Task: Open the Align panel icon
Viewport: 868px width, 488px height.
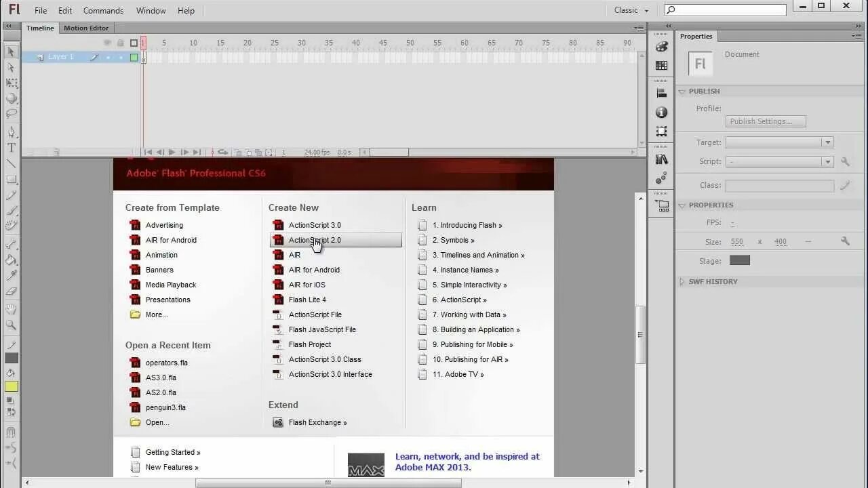Action: pyautogui.click(x=662, y=94)
